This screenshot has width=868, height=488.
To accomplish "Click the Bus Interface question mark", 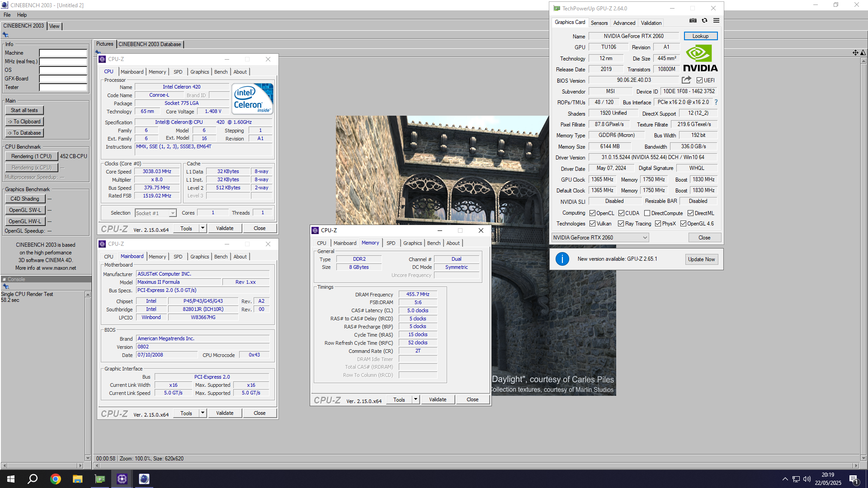I will click(716, 102).
